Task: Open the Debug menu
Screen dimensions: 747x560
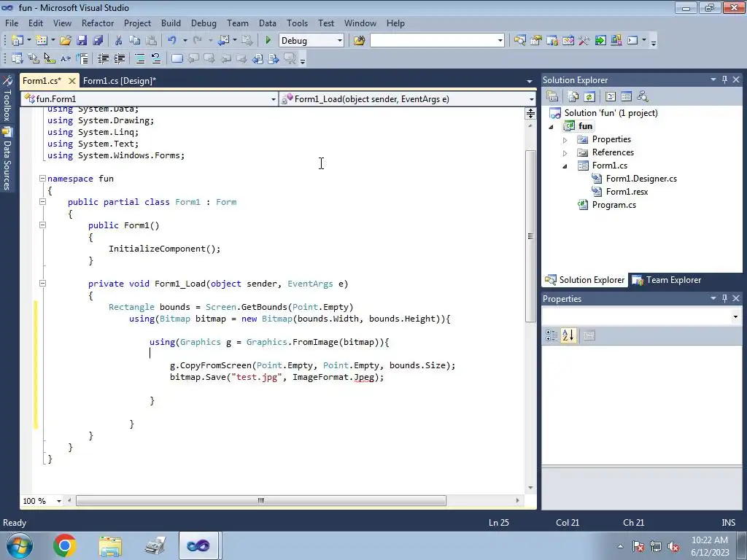Action: [204, 23]
